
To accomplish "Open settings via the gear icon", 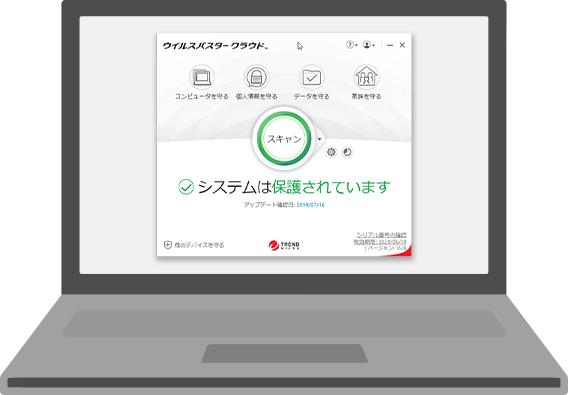I will pos(331,152).
